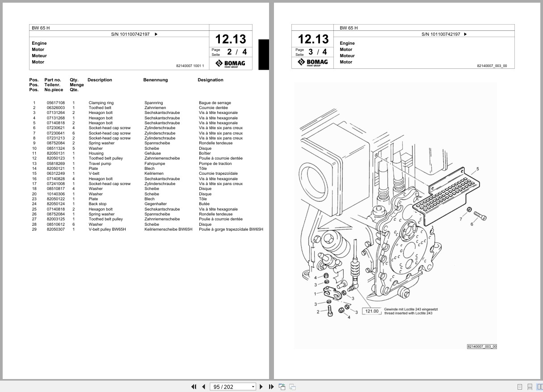Image resolution: width=543 pixels, height=392 pixels.
Task: Click part number 82050131 for Housing
Action: [x=56, y=153]
